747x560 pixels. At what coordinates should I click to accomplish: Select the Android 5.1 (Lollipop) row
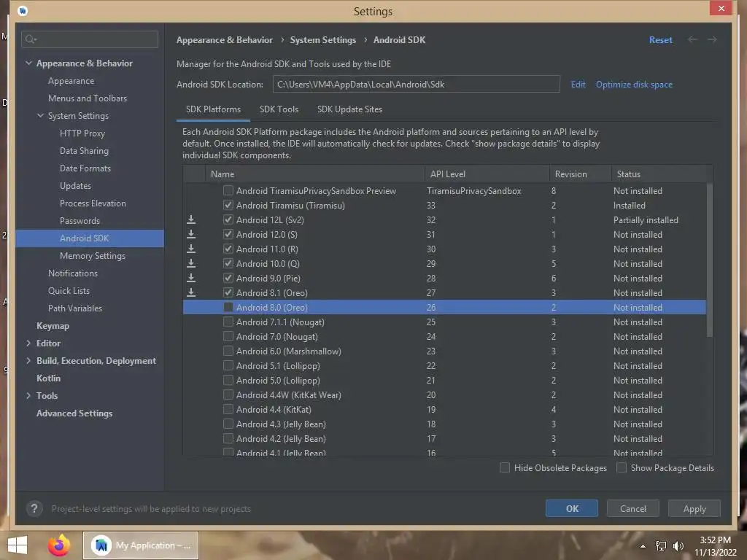point(444,366)
